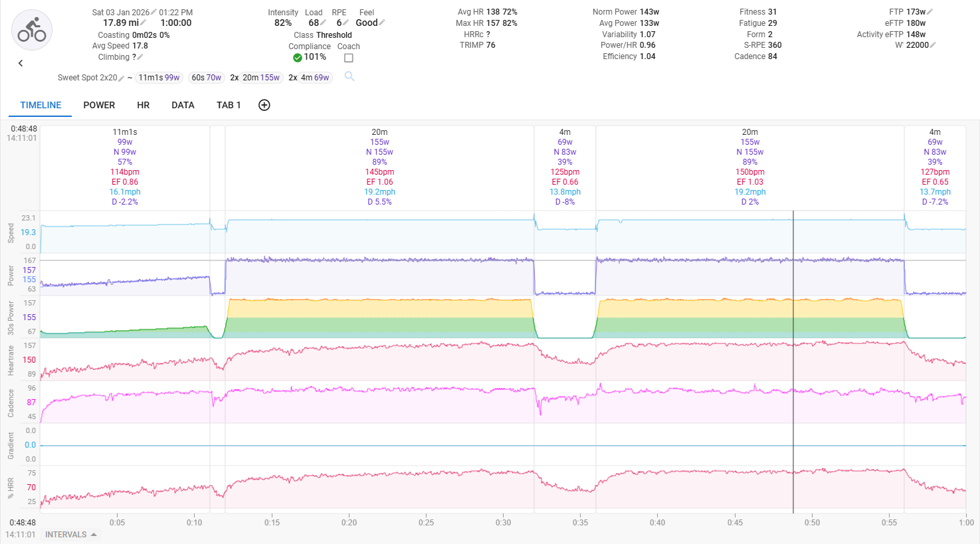
Task: Edit the activity date with the pencil icon
Action: coord(153,12)
